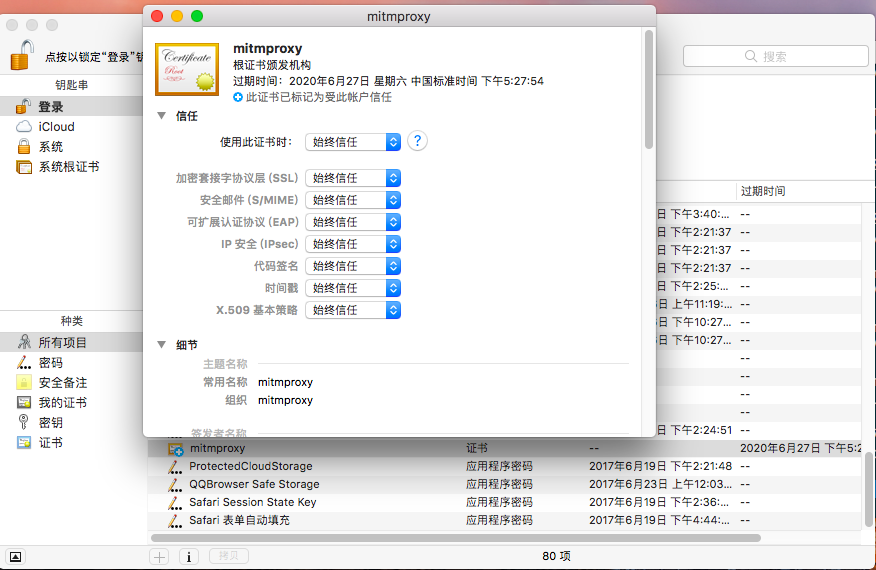Open the 代码签名 trust dropdown

click(x=353, y=266)
